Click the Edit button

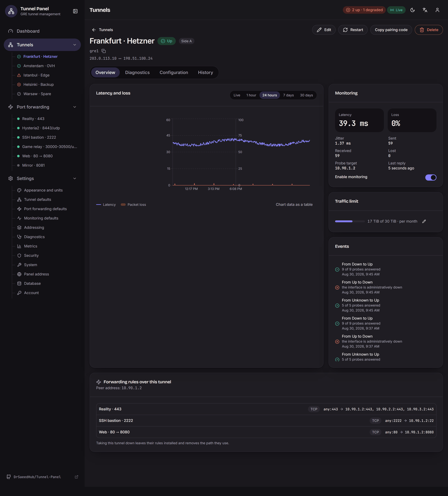tap(323, 30)
